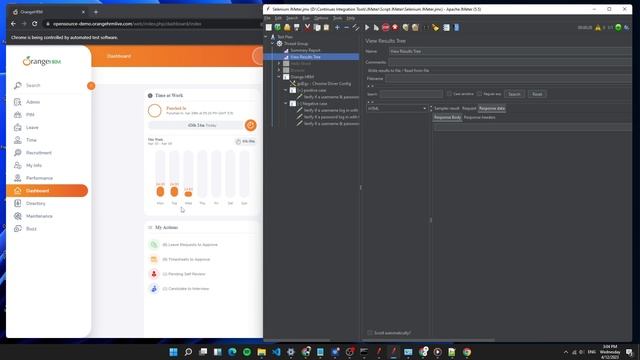Screen dimensions: 640x360
Task: Click the Toggle enable/disable icon in JMeter
Action: coord(356,27)
